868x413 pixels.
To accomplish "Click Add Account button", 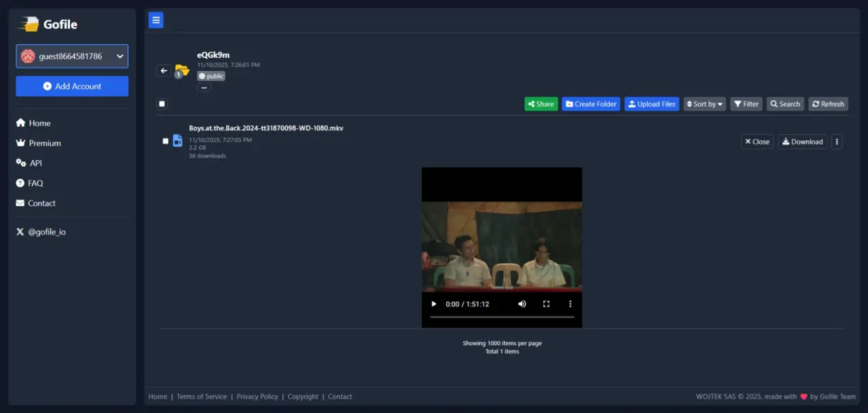I will (x=72, y=86).
